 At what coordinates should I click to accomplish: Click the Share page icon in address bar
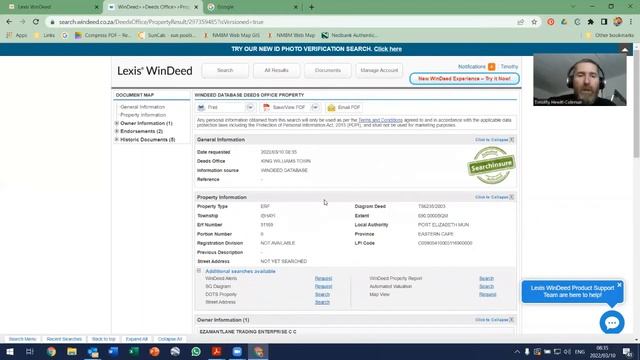point(520,22)
